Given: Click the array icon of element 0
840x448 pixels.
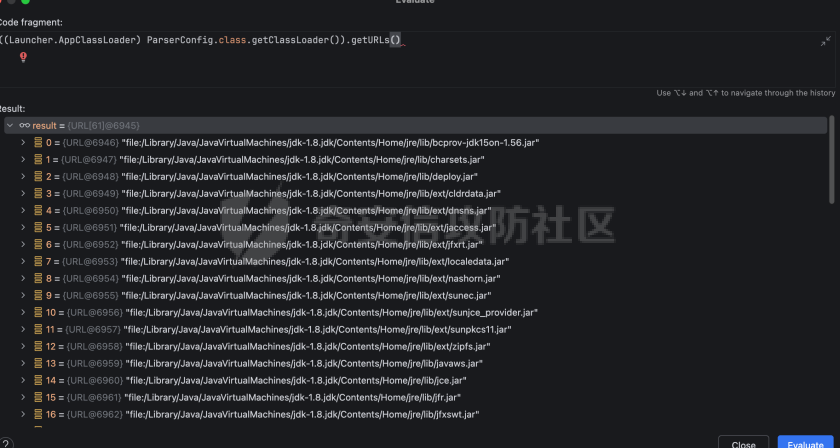Looking at the screenshot, I should pyautogui.click(x=38, y=142).
